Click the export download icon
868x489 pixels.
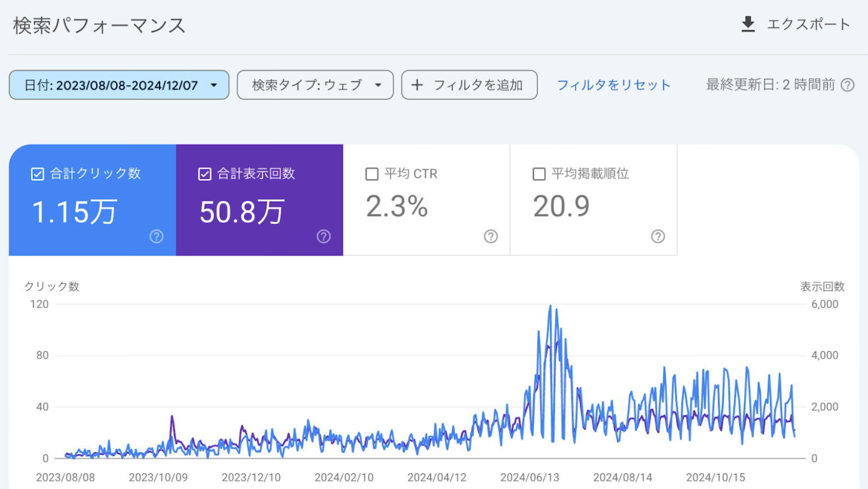click(748, 24)
